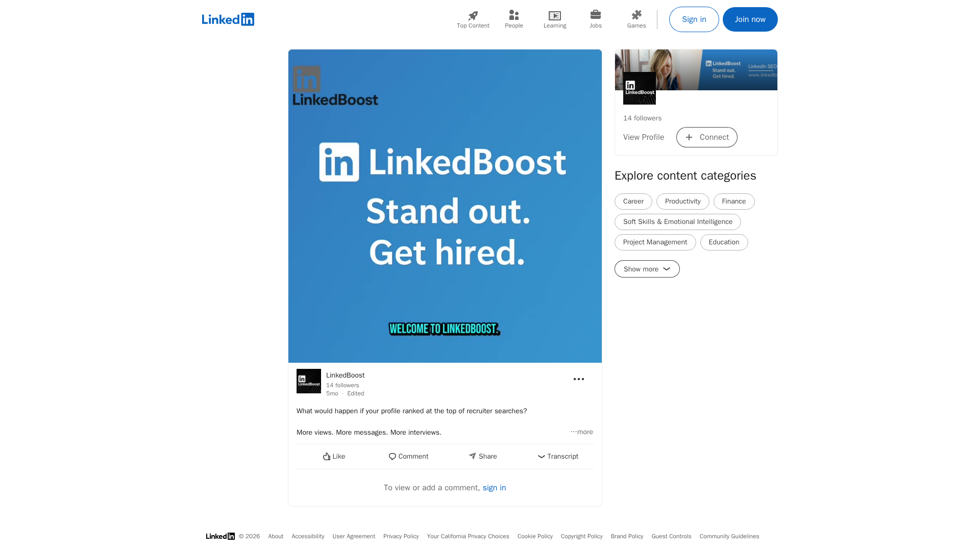This screenshot has width=980, height=551.
Task: Click the Comment speech bubble
Action: pyautogui.click(x=408, y=457)
